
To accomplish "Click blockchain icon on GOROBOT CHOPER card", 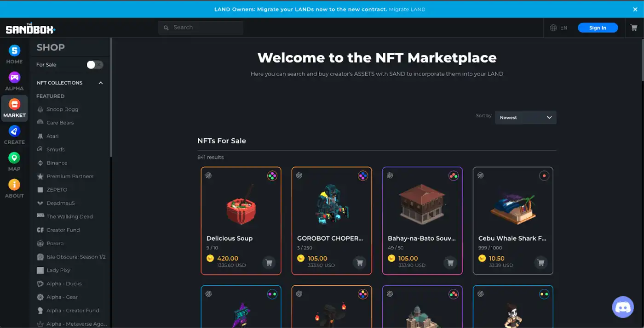I will [299, 175].
